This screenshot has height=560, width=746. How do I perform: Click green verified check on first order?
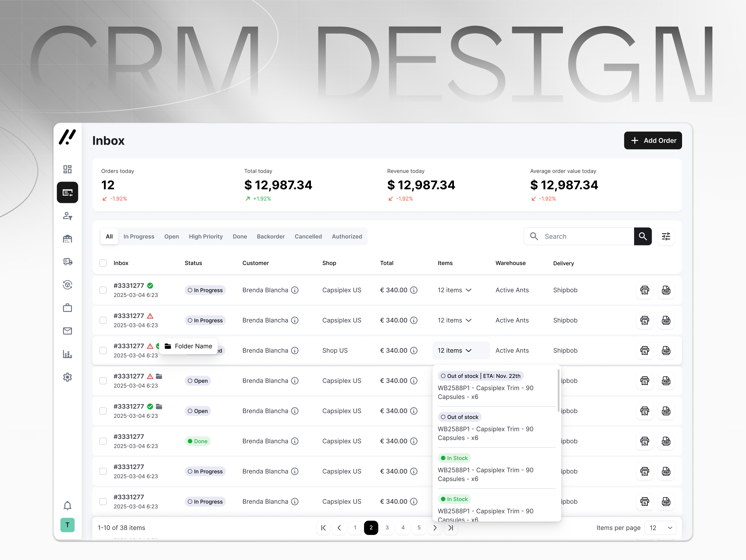coord(151,286)
